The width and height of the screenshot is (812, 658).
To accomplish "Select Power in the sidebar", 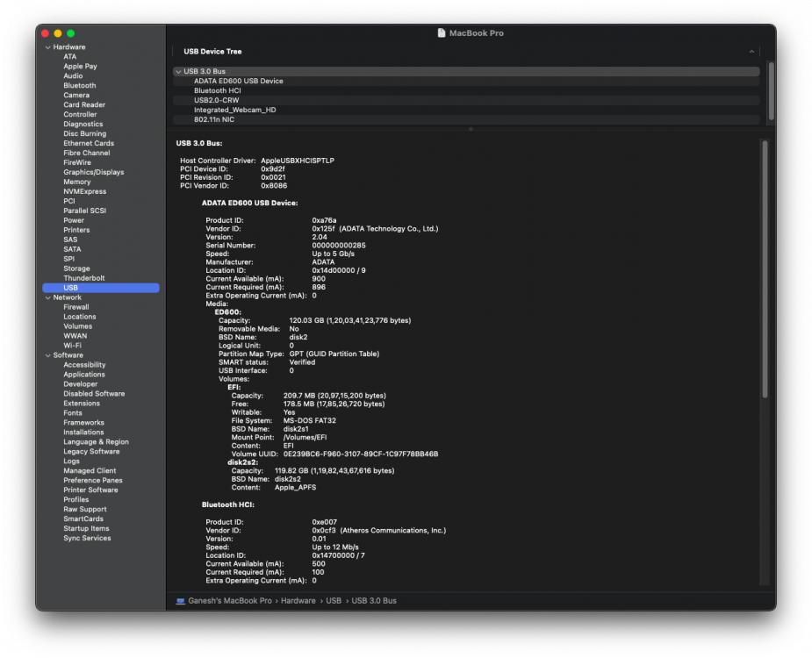I will [74, 220].
